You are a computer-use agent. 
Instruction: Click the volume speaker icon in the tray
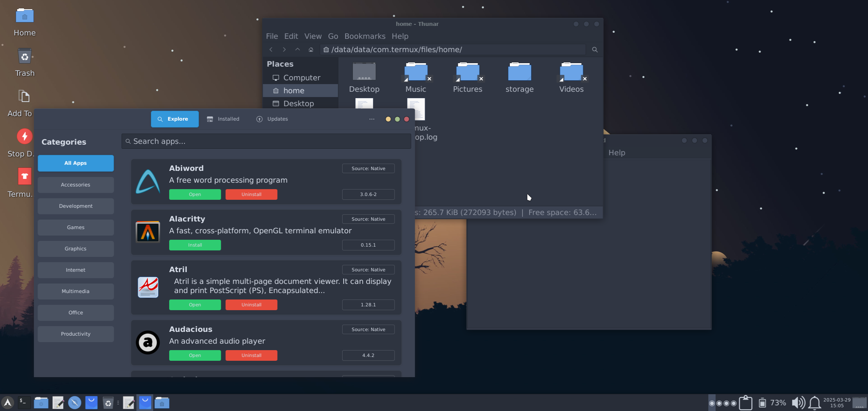coord(798,403)
